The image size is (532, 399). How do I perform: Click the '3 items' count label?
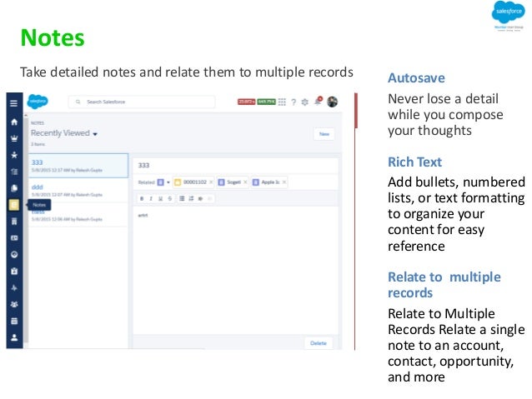38,144
